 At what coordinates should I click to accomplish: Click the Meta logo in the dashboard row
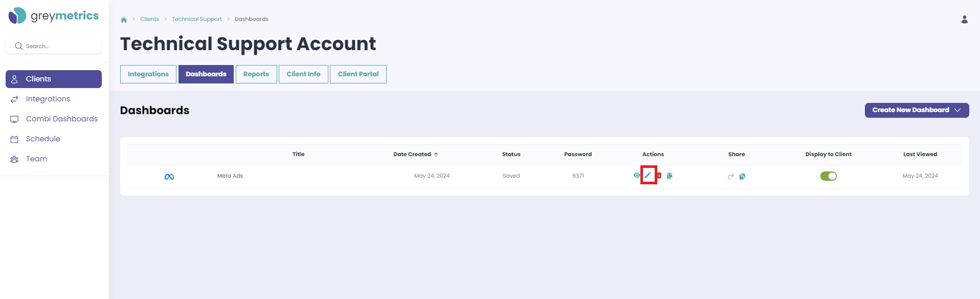click(x=169, y=177)
